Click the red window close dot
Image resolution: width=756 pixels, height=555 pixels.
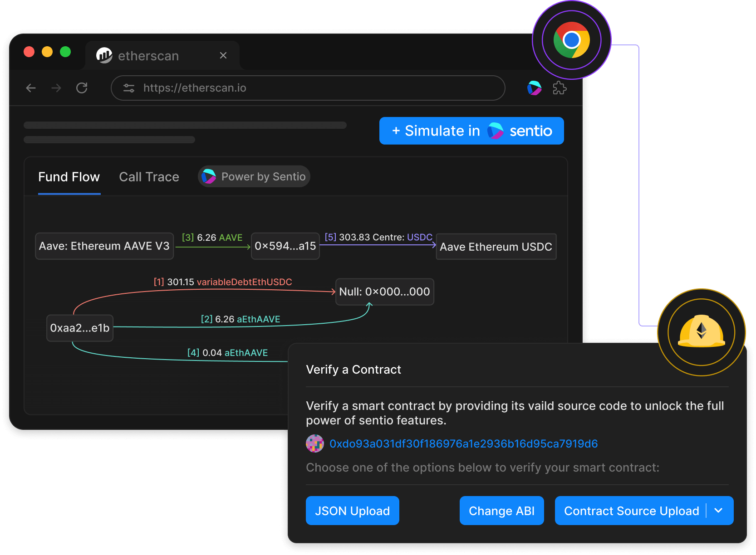pos(29,52)
